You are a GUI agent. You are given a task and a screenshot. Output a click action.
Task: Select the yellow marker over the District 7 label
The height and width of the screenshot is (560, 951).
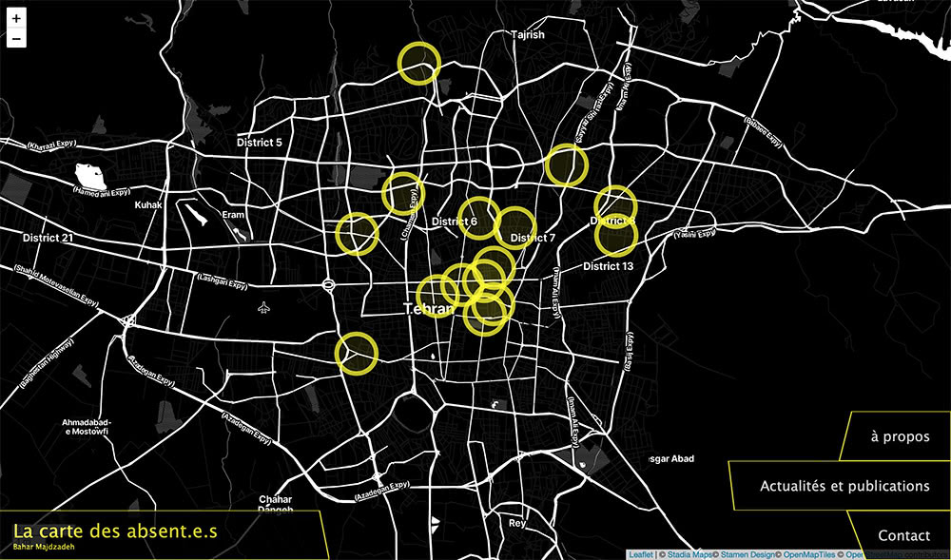click(514, 227)
